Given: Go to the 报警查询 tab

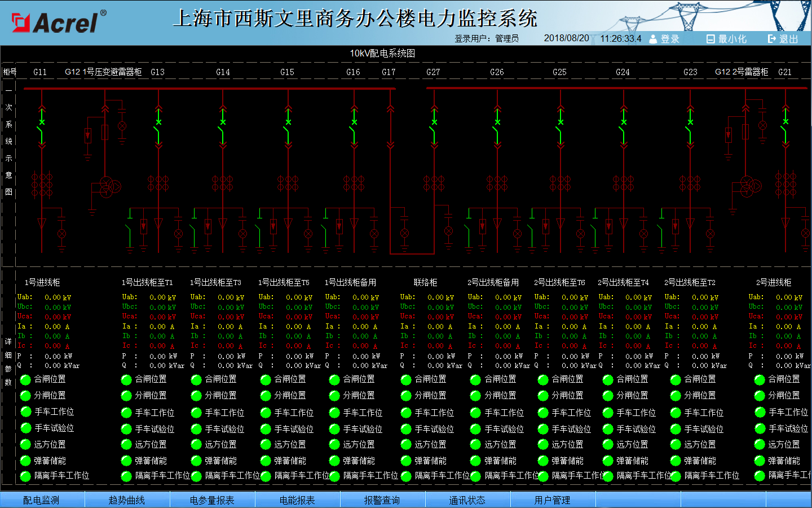Looking at the screenshot, I should [382, 500].
